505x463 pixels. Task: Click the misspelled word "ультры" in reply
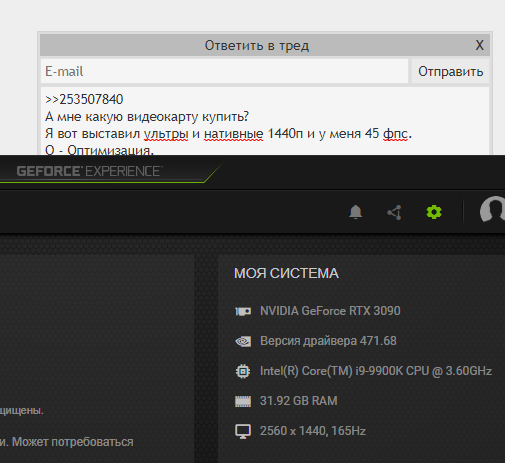(166, 134)
